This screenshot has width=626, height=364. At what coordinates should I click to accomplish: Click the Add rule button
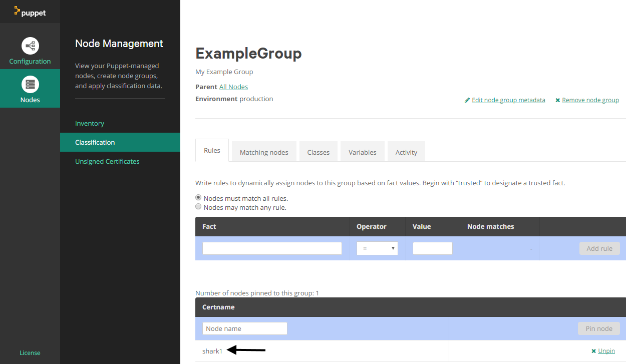click(599, 248)
